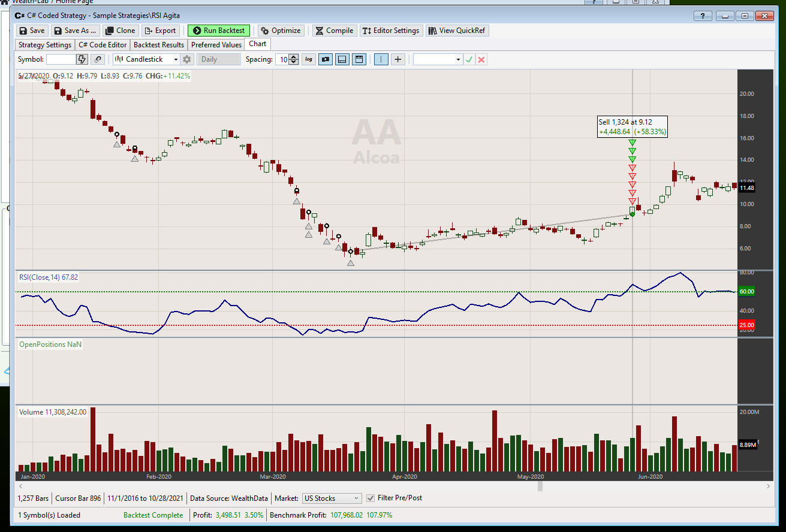This screenshot has height=532, width=786.
Task: Switch to the Preferred Values tab
Action: tap(216, 45)
